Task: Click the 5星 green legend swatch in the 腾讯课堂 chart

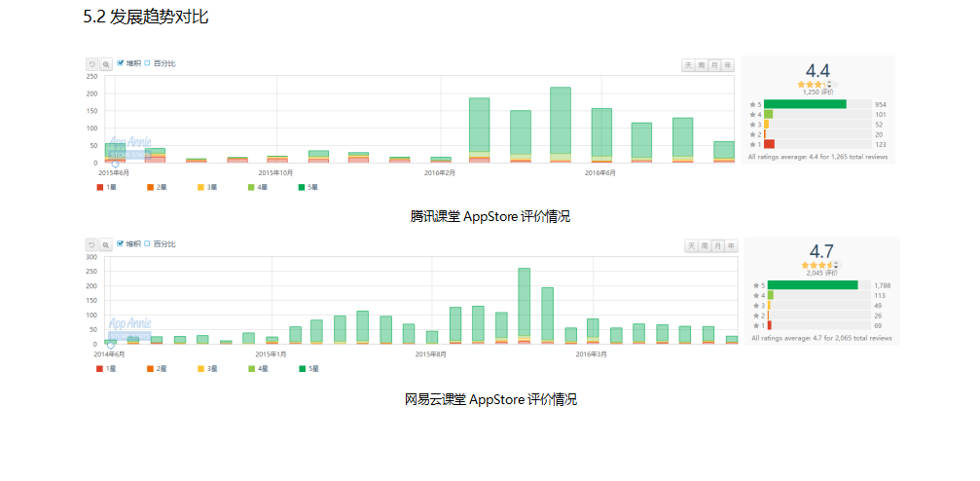Action: 303,187
